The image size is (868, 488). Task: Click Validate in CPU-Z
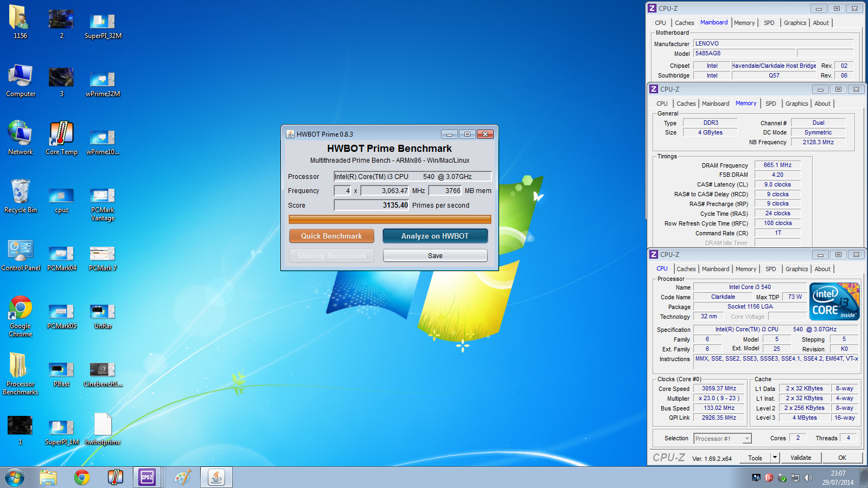tap(801, 458)
